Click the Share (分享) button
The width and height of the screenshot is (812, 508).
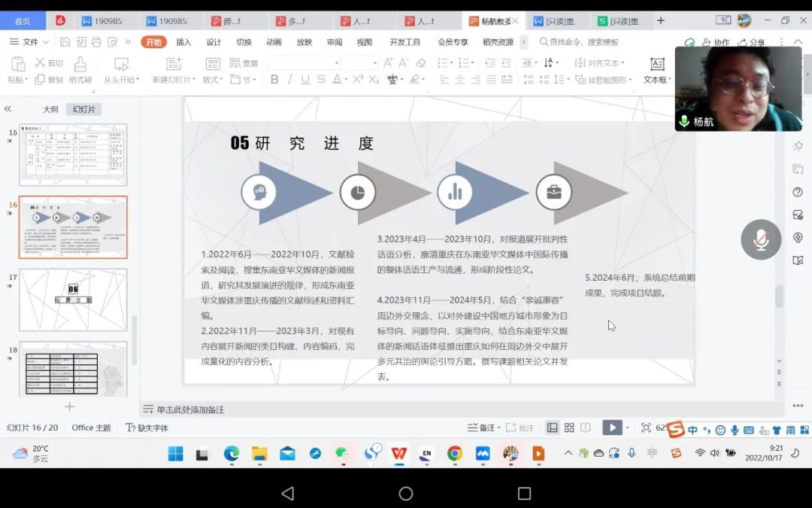point(751,42)
